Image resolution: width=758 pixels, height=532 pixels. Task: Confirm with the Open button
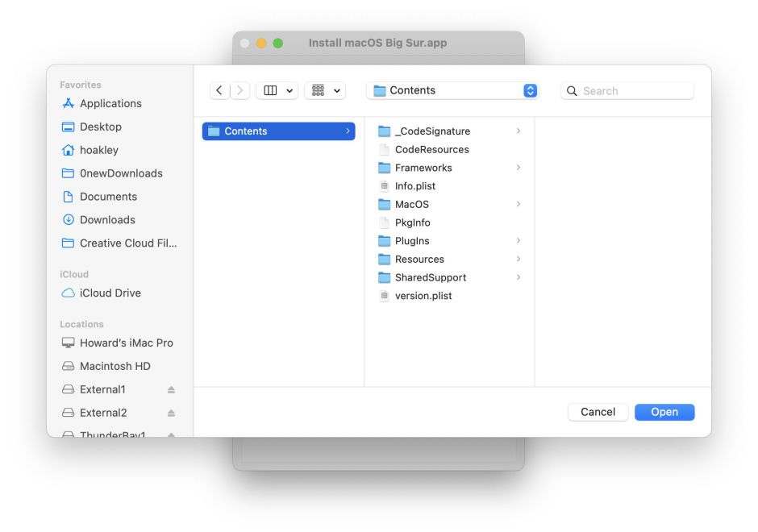click(664, 412)
